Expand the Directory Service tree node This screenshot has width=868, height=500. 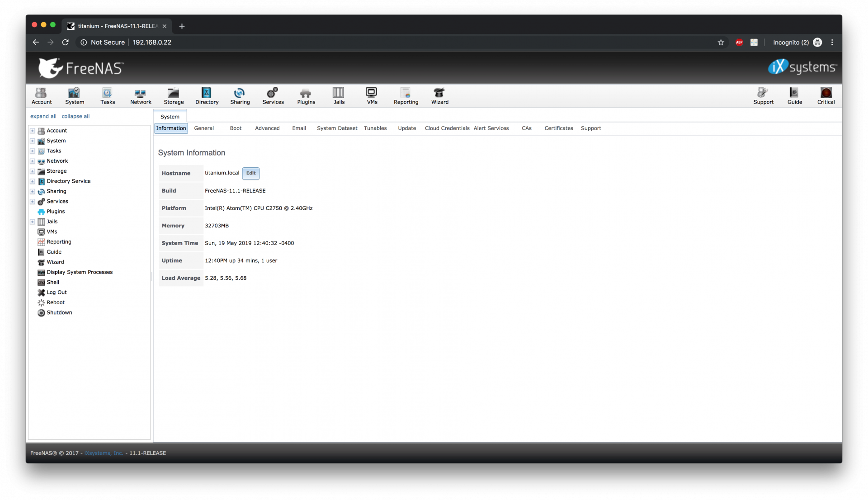pyautogui.click(x=33, y=181)
